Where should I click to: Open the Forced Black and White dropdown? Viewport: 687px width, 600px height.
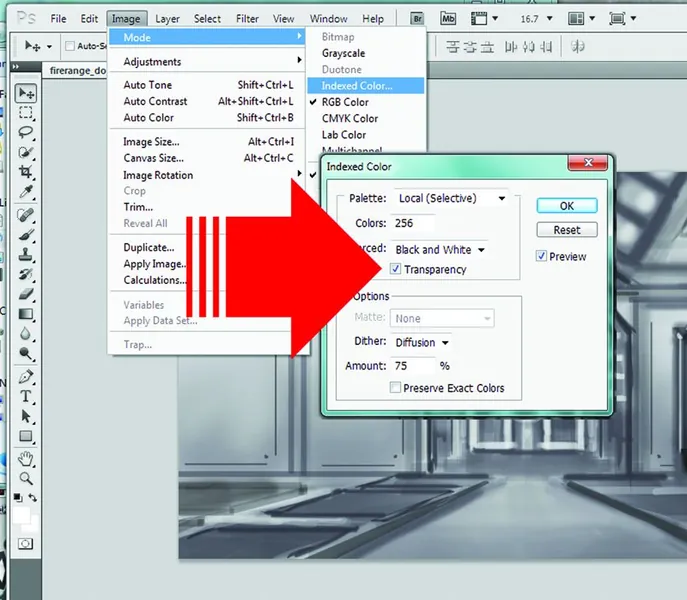coord(440,249)
